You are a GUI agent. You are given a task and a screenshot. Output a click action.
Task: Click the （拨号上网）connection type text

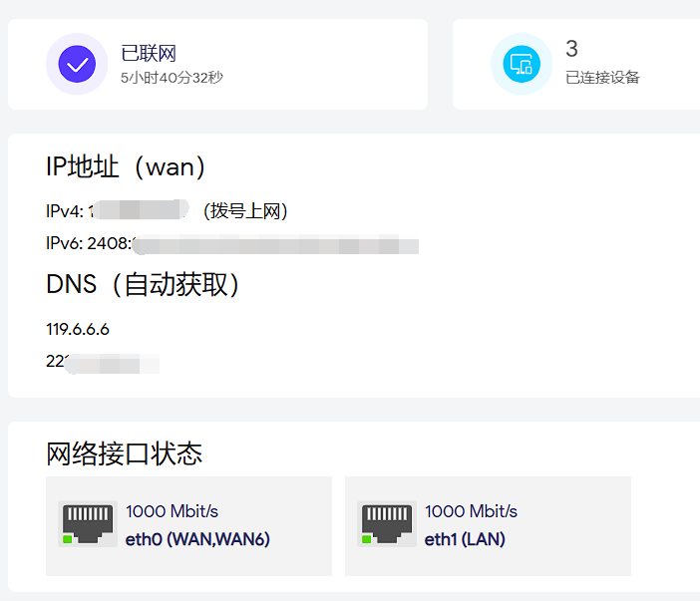(244, 211)
